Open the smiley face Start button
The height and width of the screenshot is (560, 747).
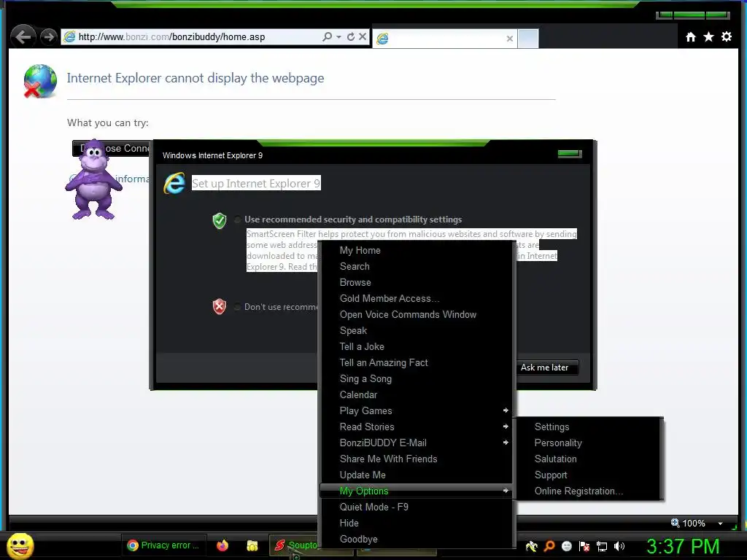[20, 545]
